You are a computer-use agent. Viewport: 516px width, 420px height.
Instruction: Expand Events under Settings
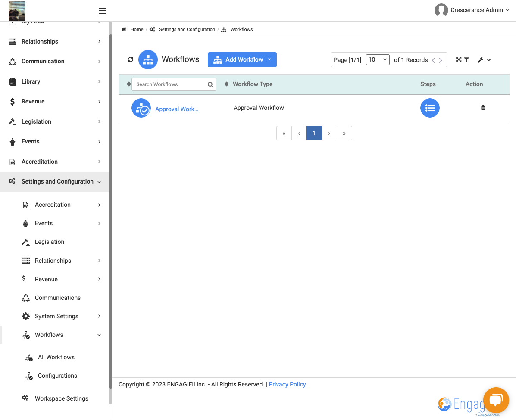61,223
